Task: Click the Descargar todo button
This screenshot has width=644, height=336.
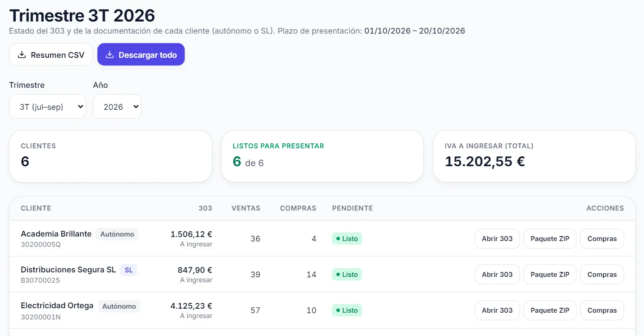Action: click(141, 55)
